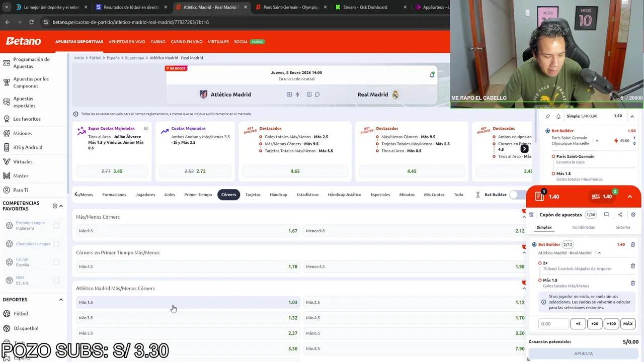Click the next arrow on Destacados carousel
The image size is (644, 362).
pos(524,149)
